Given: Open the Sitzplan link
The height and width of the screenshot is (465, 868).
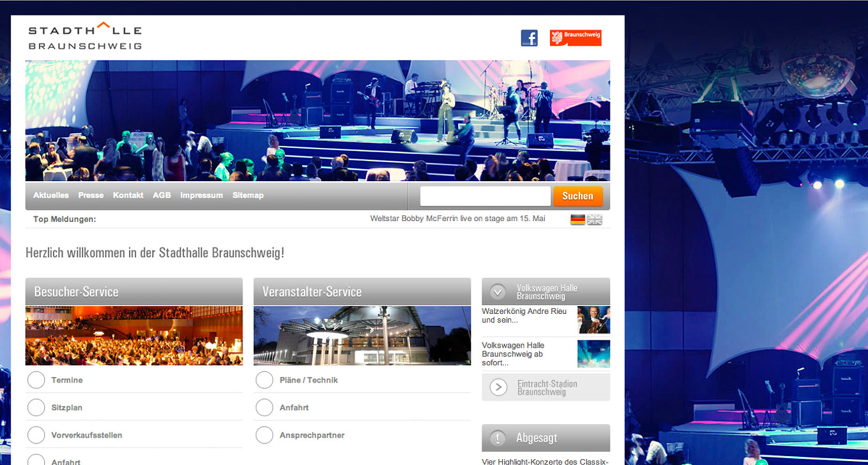Looking at the screenshot, I should pyautogui.click(x=67, y=408).
